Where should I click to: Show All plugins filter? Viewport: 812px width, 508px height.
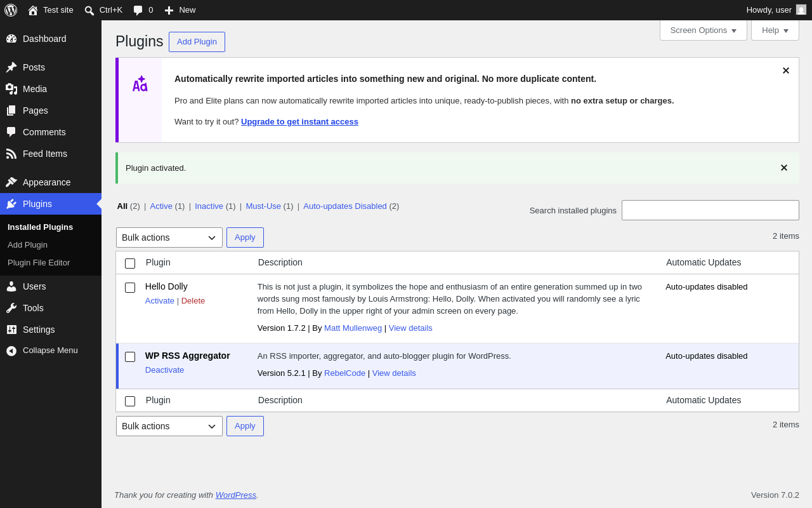(x=122, y=206)
